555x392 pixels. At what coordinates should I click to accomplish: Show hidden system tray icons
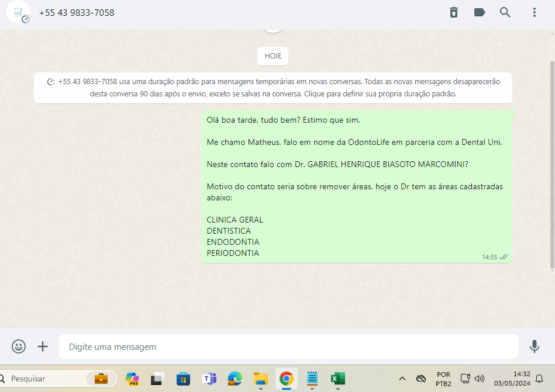coord(402,379)
